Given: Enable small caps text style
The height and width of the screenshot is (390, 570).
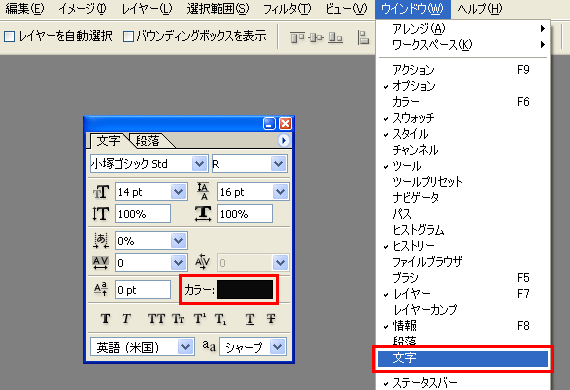Looking at the screenshot, I should click(178, 318).
